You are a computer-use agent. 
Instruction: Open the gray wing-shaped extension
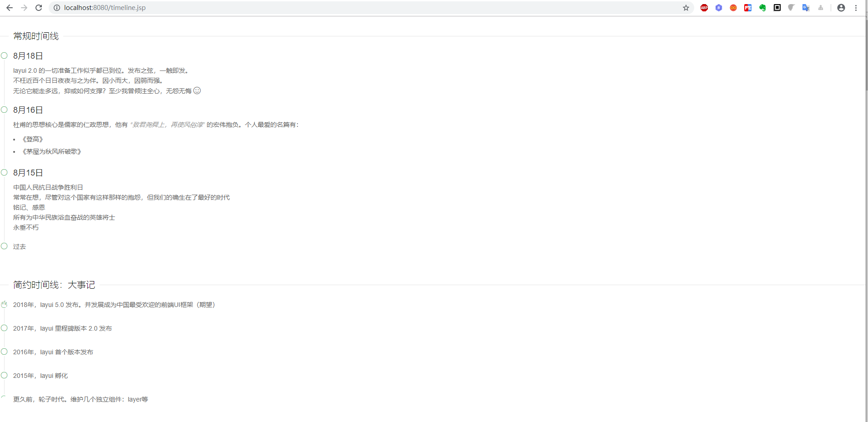[792, 8]
